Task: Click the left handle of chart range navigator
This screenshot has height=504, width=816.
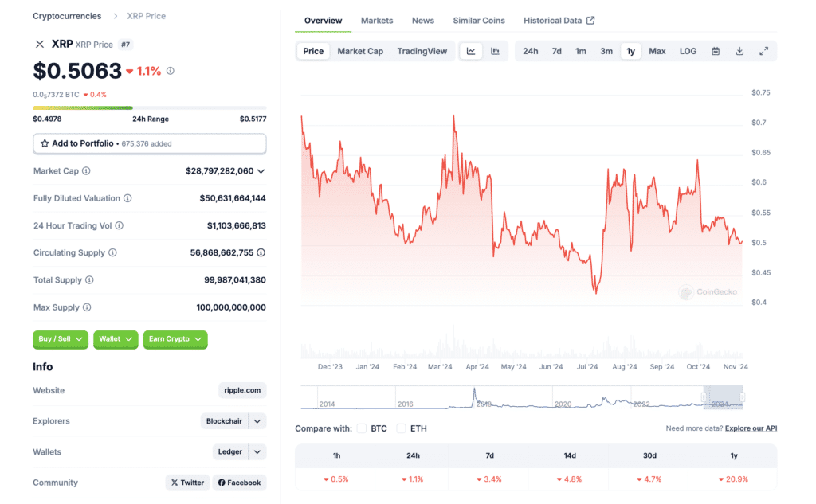Action: coord(704,397)
